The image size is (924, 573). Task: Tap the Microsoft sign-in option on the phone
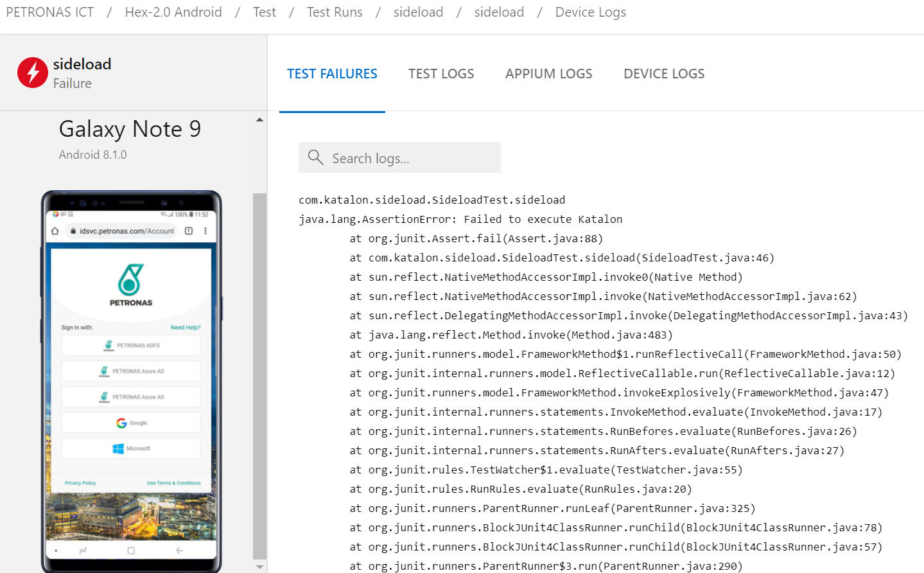click(131, 448)
